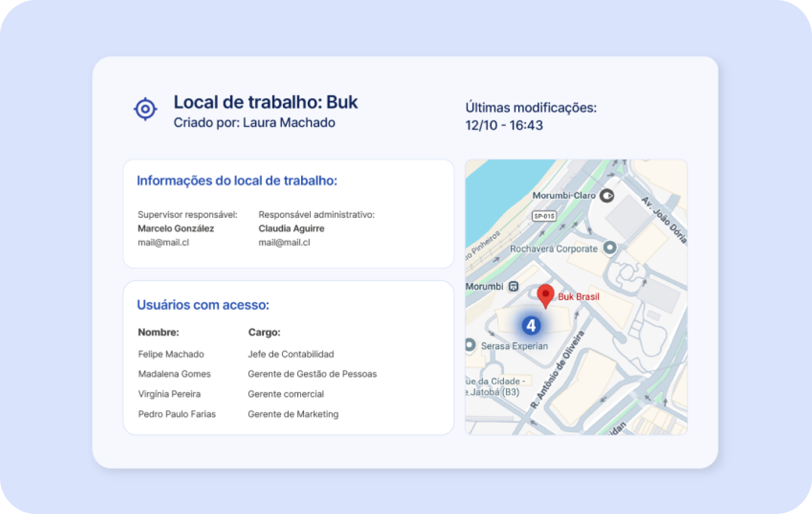Select the Serasa Experian marker icon
The width and height of the screenshot is (812, 514).
[470, 345]
